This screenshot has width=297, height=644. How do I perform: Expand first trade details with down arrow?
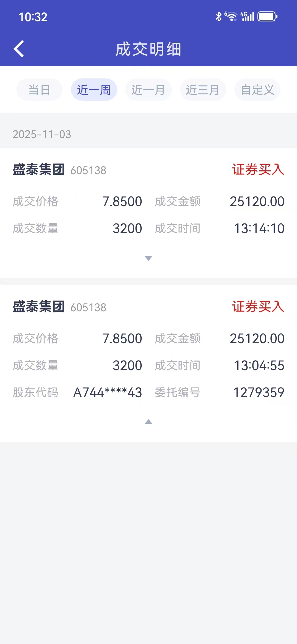pos(148,258)
